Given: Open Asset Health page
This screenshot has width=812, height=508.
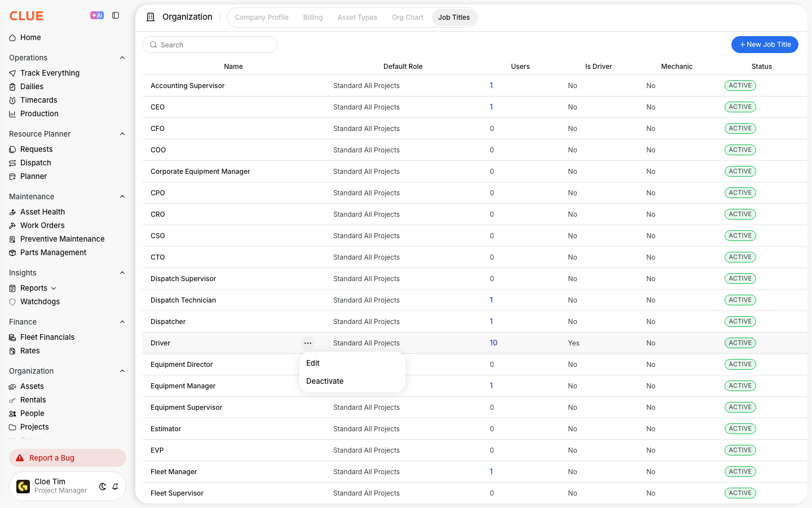Looking at the screenshot, I should tap(42, 212).
